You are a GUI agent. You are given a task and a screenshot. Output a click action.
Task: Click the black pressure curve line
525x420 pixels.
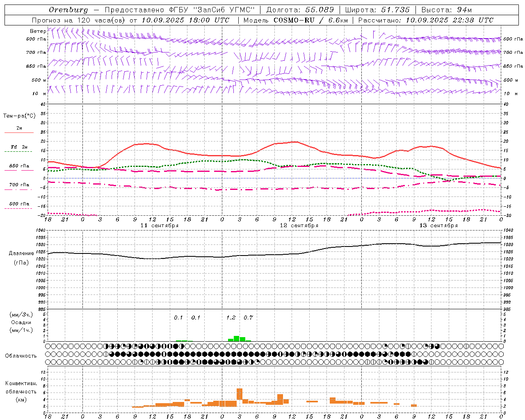274,254
